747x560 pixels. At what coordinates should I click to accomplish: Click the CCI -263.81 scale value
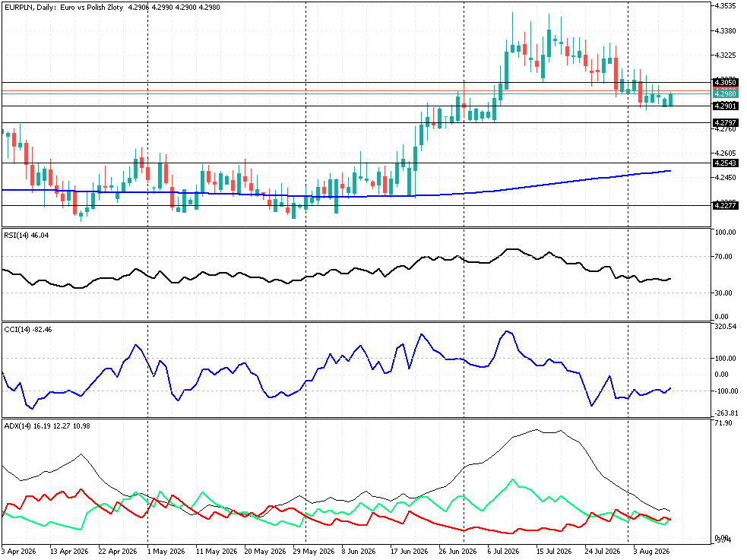726,413
